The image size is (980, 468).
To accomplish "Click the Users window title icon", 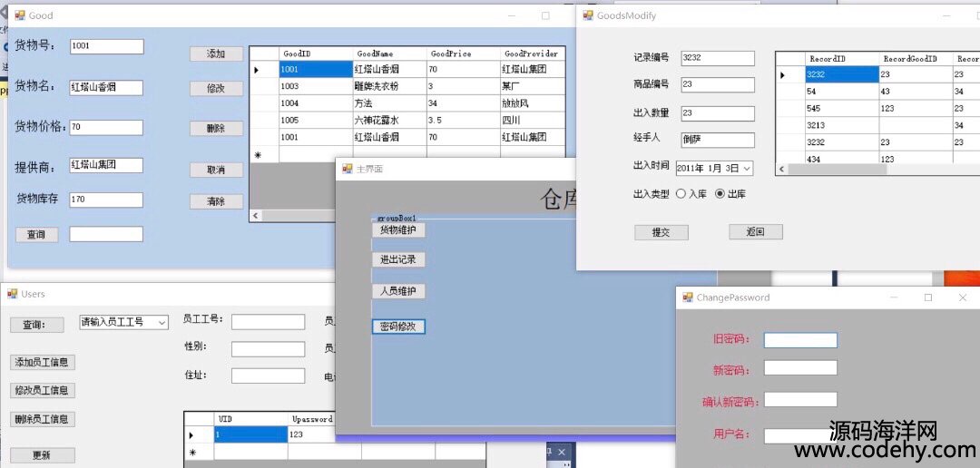I will (13, 294).
